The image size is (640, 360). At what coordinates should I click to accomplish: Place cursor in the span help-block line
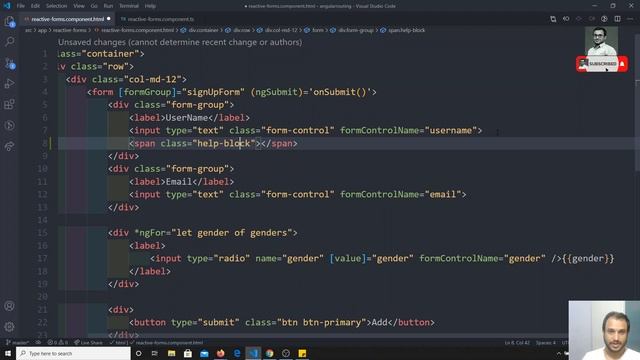(213, 143)
